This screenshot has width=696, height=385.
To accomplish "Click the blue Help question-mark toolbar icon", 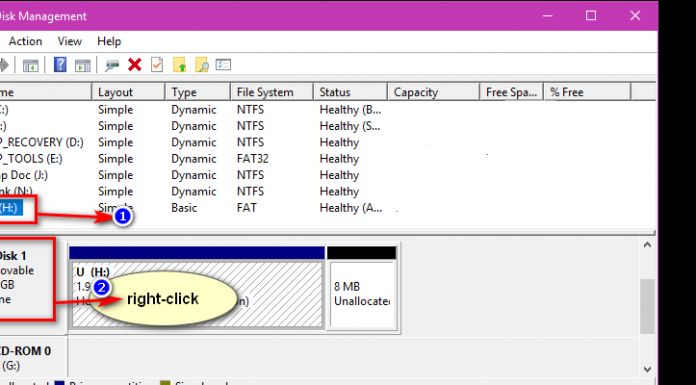I will pyautogui.click(x=60, y=65).
